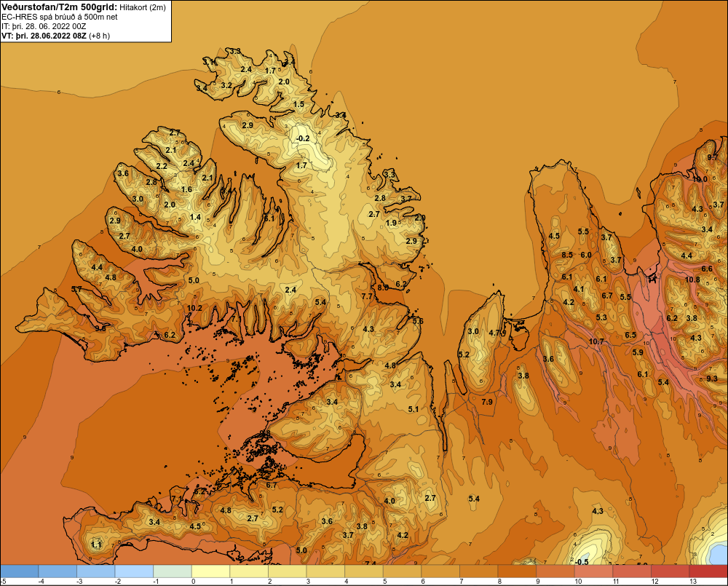Click the legend swatch between 8 and 9
This screenshot has height=586, width=728.
coord(517,571)
